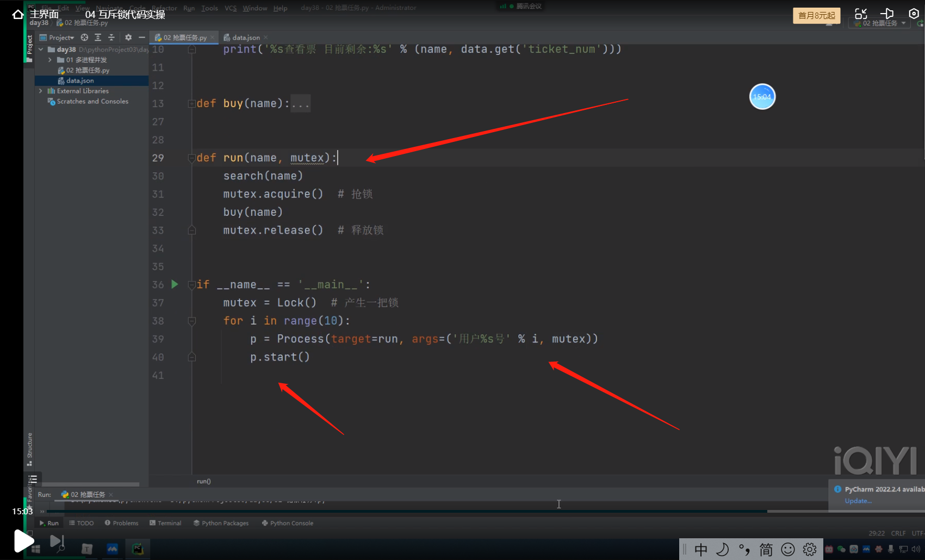This screenshot has width=925, height=560.
Task: Click the blue 15:04 timer bubble
Action: coord(762,97)
